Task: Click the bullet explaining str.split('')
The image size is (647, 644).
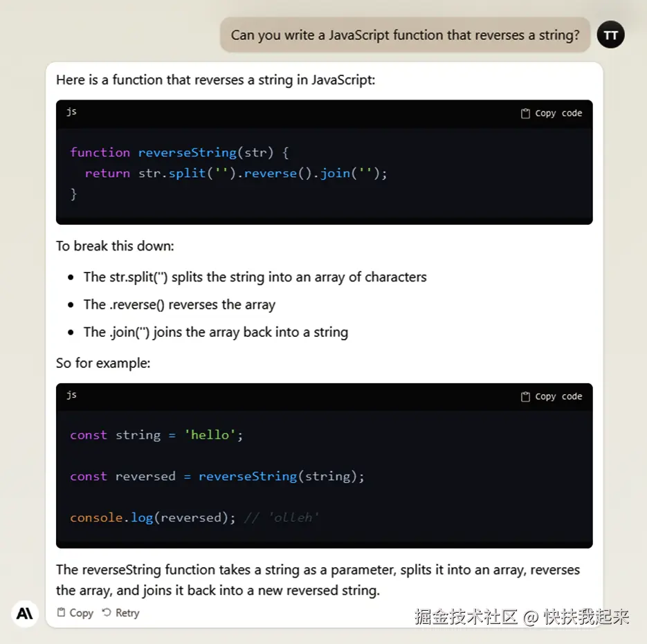Action: 255,277
